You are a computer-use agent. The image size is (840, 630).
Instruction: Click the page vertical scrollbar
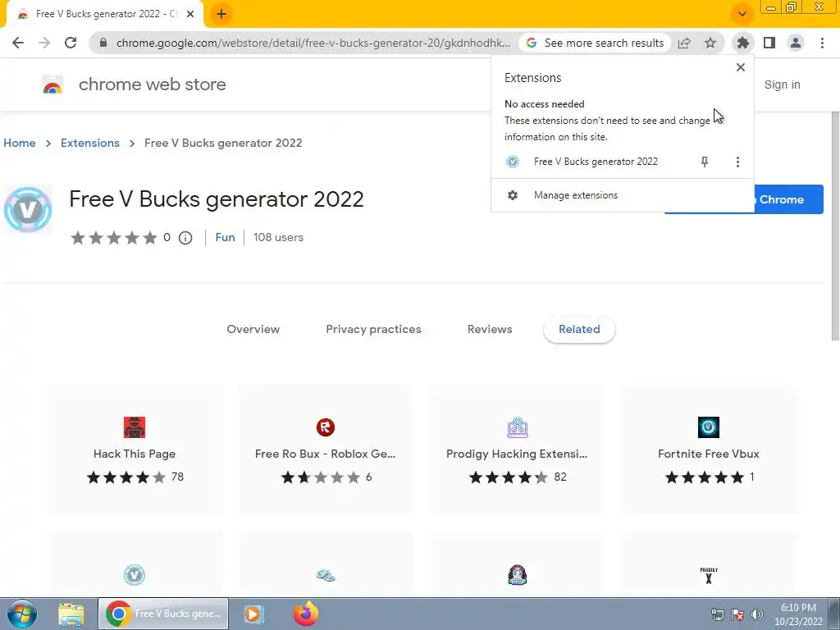click(834, 225)
